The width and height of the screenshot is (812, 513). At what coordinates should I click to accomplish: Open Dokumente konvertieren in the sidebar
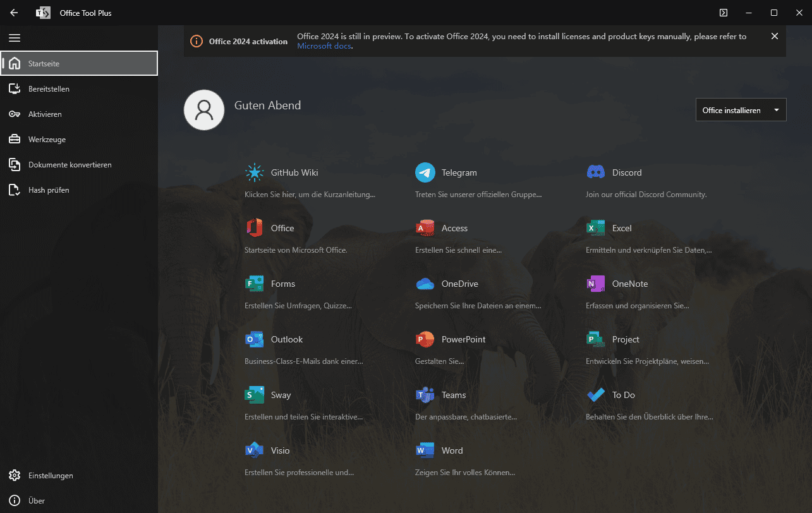point(79,164)
